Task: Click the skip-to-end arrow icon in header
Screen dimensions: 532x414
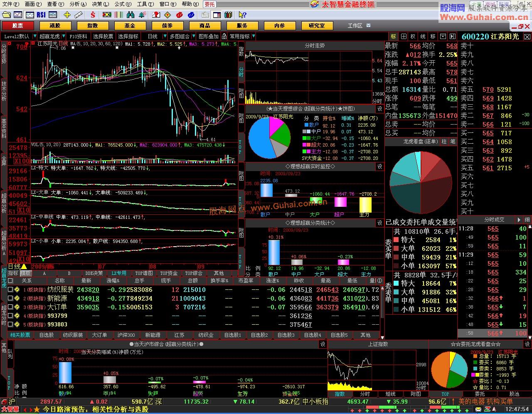Action: click(452, 37)
